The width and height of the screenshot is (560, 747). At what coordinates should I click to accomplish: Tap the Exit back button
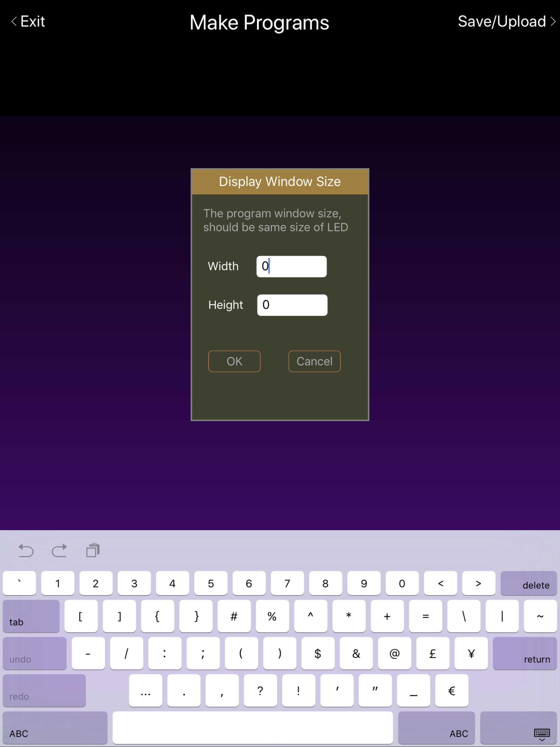pyautogui.click(x=28, y=22)
